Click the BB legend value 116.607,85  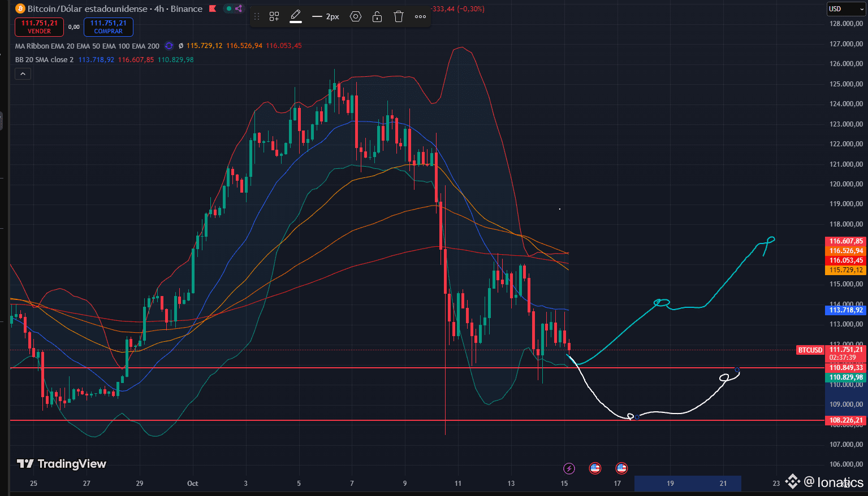[136, 60]
